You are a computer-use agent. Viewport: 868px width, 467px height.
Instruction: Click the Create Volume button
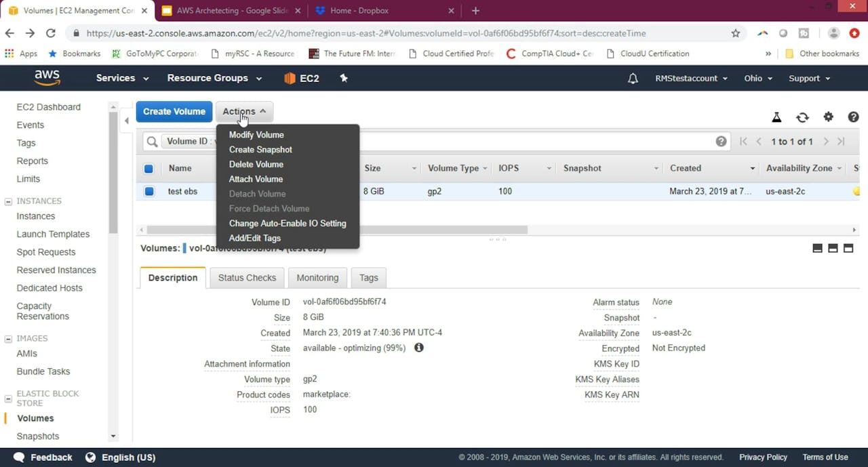pyautogui.click(x=174, y=111)
